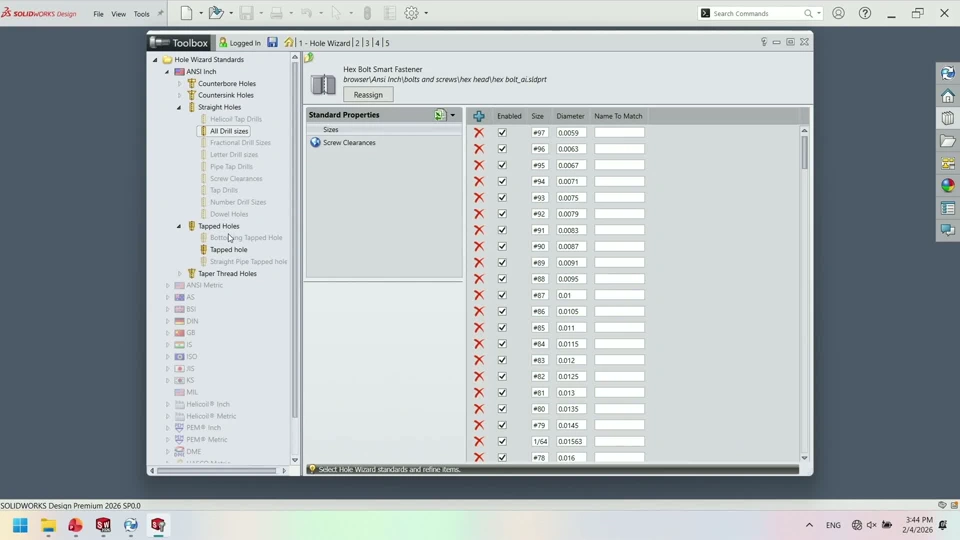Delete the #90 size row

tap(479, 246)
